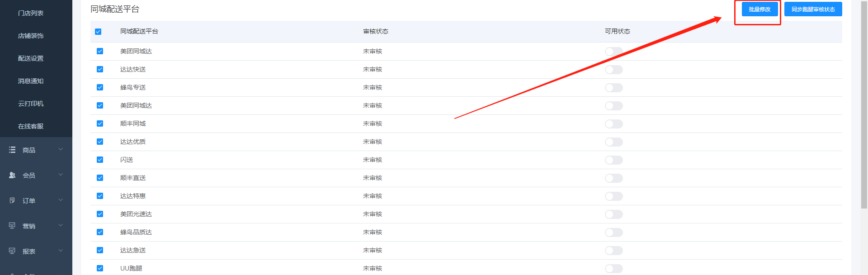Click the 商品 list icon in sidebar
Screen dimensions: 868x275
pyautogui.click(x=12, y=150)
